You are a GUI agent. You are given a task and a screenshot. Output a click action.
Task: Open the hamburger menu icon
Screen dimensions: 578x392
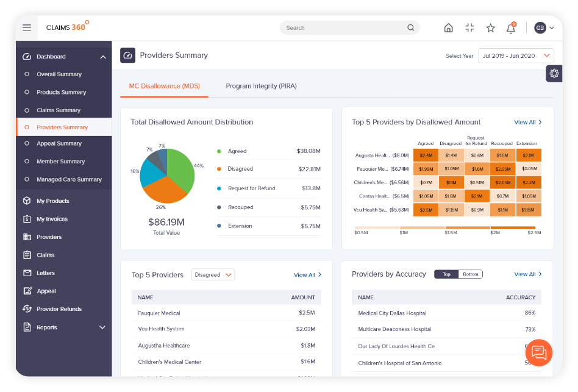pos(27,27)
